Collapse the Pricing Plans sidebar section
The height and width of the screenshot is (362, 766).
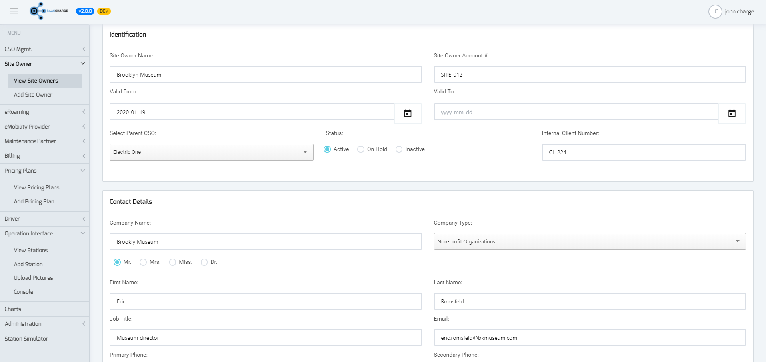[x=44, y=170]
